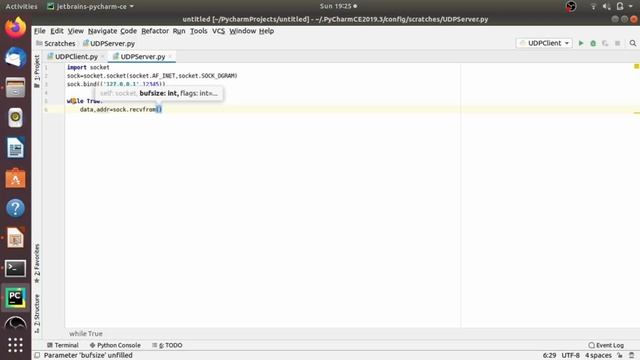This screenshot has height=360, width=640.
Task: Open the Run menu
Action: (x=179, y=31)
